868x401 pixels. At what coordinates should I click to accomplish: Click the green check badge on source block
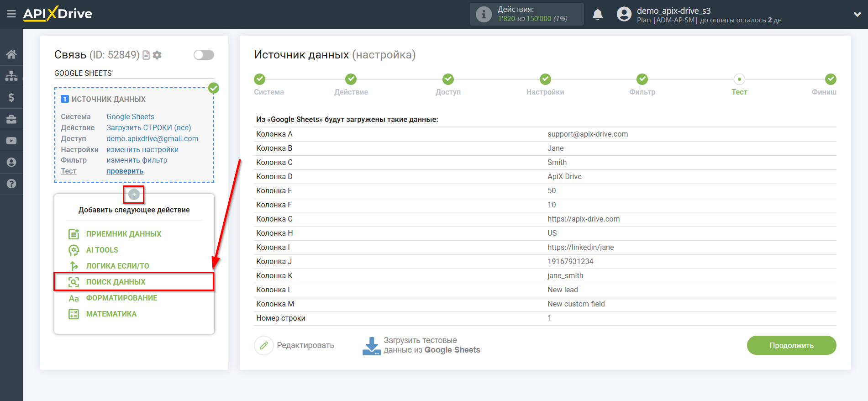click(x=214, y=88)
